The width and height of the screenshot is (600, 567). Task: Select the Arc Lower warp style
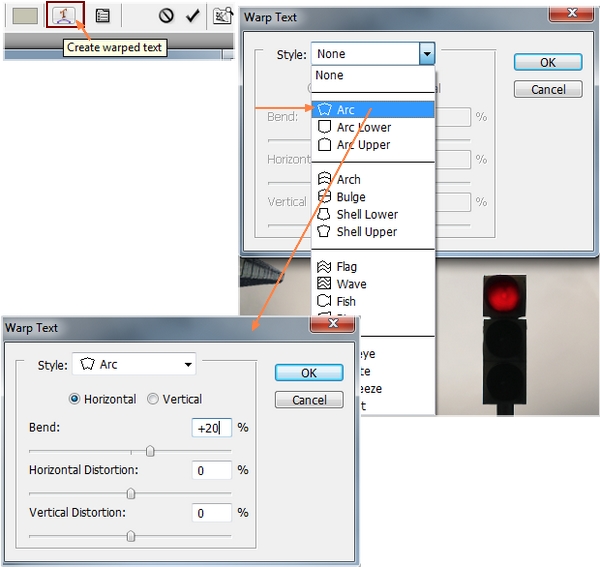pos(373,127)
